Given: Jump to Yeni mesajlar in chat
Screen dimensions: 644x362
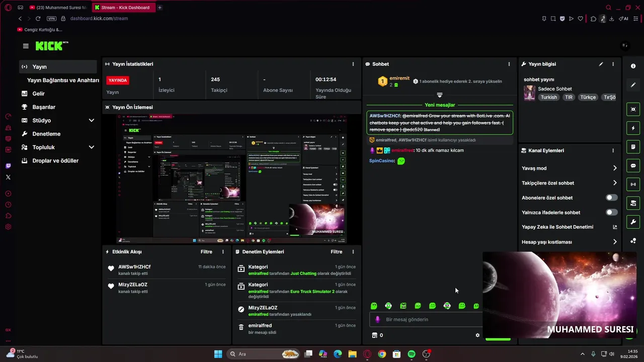Looking at the screenshot, I should [x=440, y=105].
